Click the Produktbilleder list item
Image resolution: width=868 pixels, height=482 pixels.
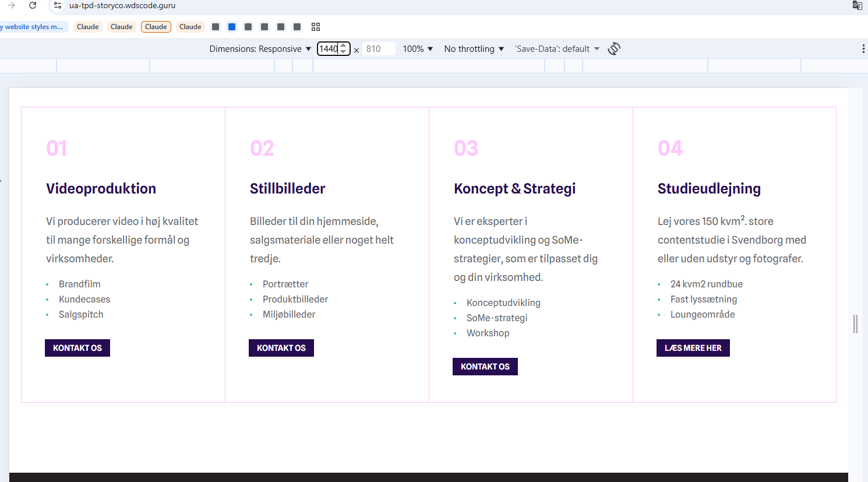coord(295,299)
